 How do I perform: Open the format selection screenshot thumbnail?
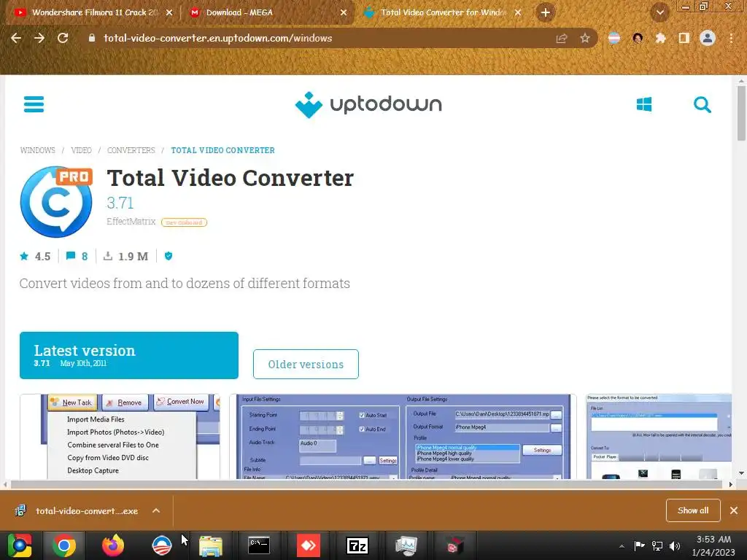point(659,436)
